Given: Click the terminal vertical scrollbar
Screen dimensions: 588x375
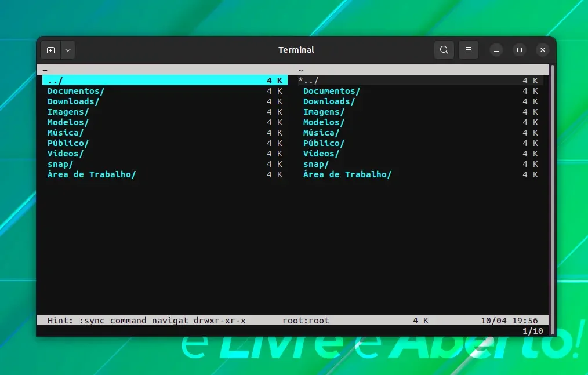Looking at the screenshot, I should 553,200.
